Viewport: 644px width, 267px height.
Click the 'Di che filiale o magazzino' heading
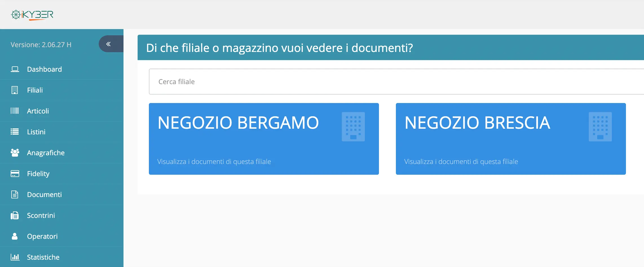pos(279,48)
